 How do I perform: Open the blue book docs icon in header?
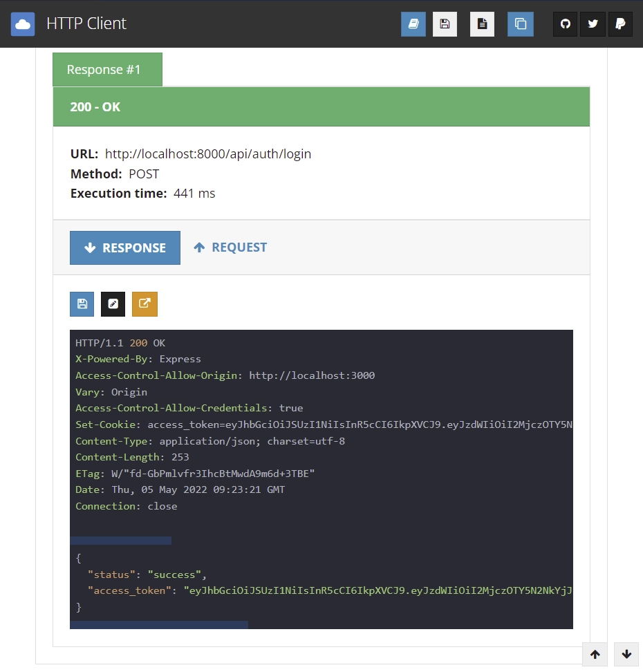point(413,24)
